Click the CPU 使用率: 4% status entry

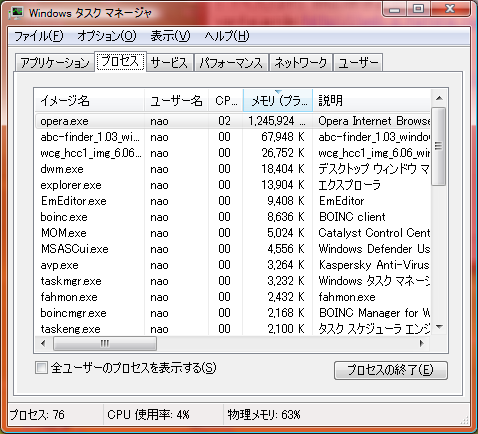[x=148, y=415]
